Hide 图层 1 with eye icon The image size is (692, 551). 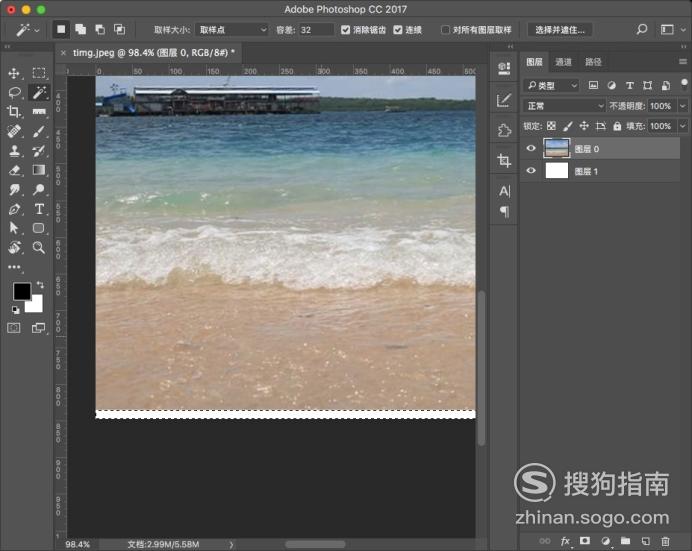click(531, 170)
